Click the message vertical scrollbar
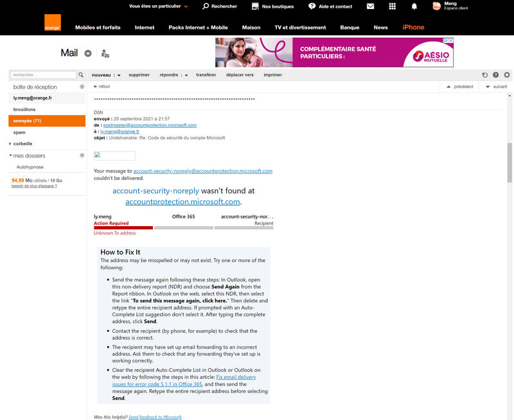Viewport: 514px width, 420px height. (510, 162)
